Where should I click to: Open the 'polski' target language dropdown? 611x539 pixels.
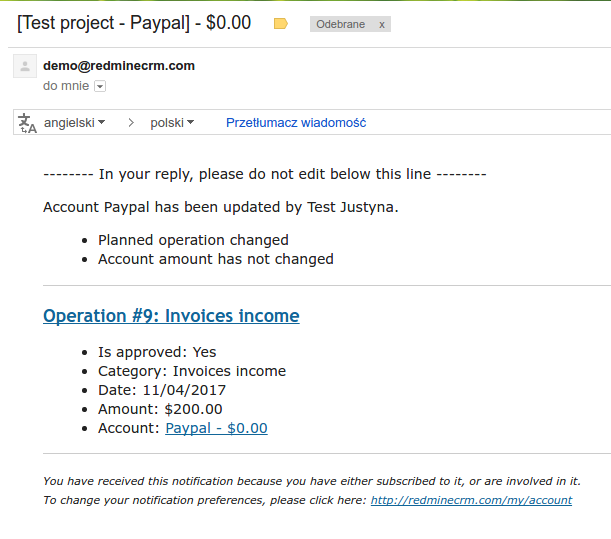[172, 123]
